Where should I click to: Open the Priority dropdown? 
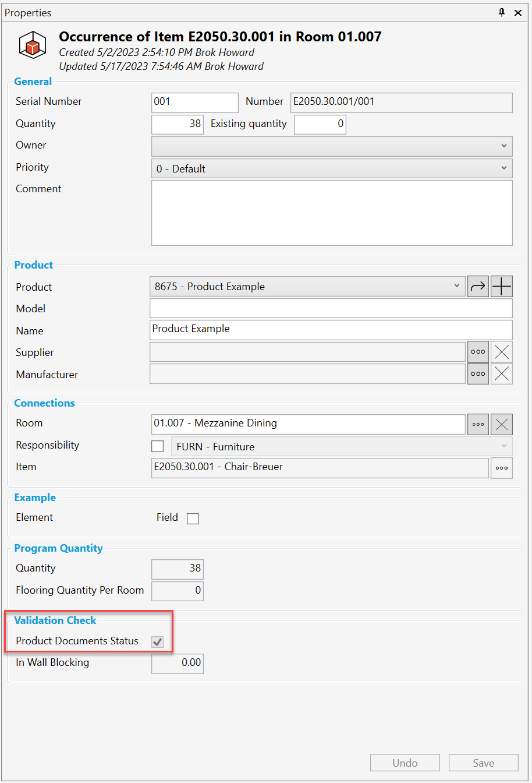(332, 169)
